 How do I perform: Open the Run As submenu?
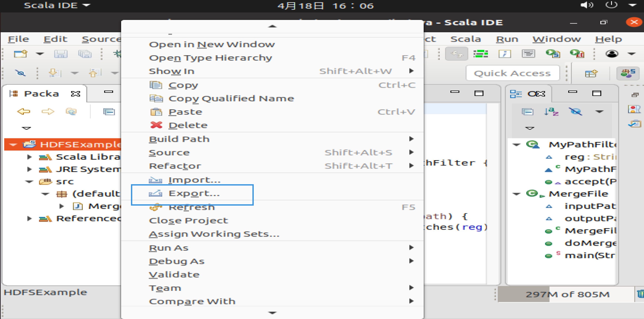[272, 248]
